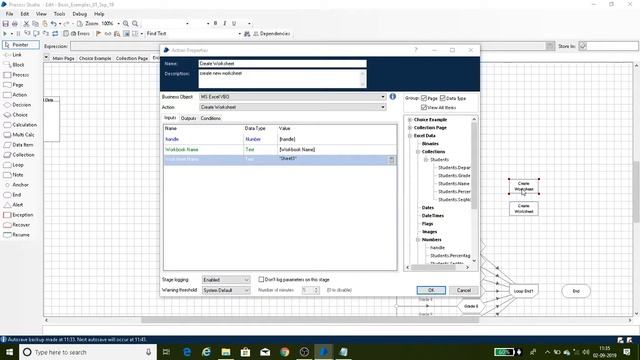Click the calculator icon in Worksheet Name row
The height and width of the screenshot is (360, 640).
(391, 160)
